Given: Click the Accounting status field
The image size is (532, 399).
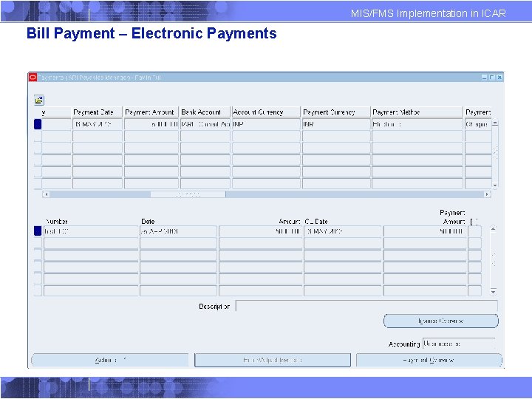Looking at the screenshot, I should [459, 344].
